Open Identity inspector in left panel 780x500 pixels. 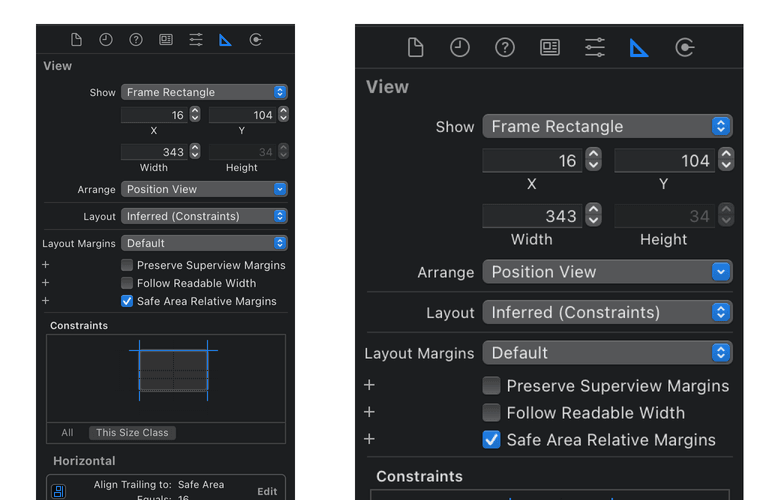coord(166,39)
